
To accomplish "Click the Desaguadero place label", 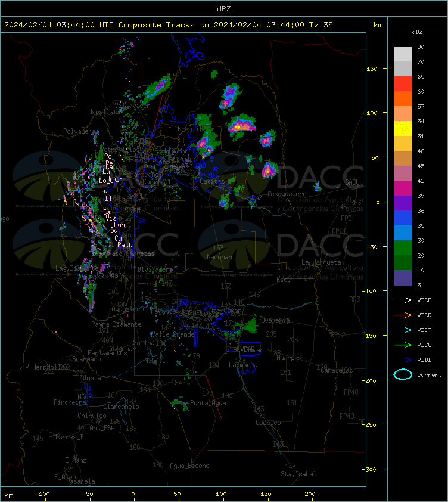I will [287, 194].
